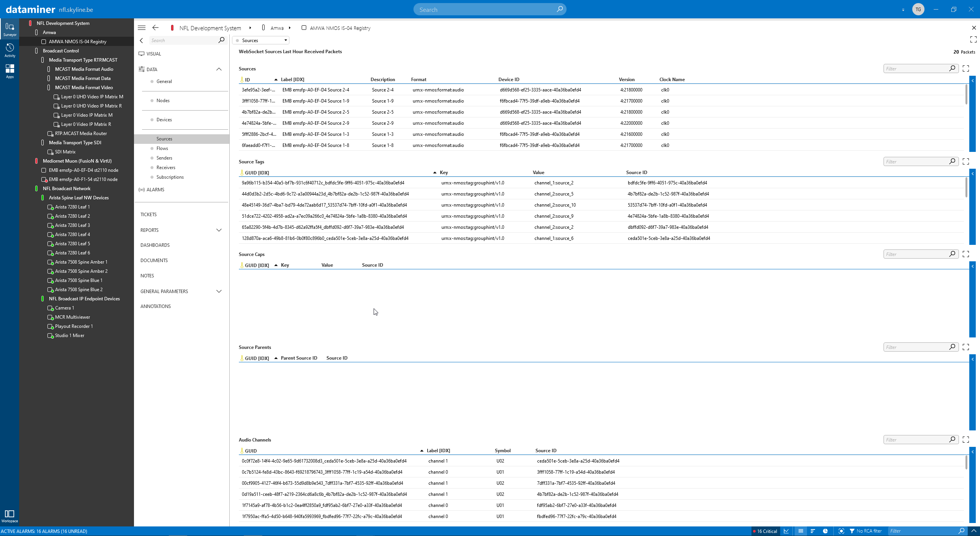Open the DASHBOARDS section
This screenshot has width=980, height=536.
(155, 245)
